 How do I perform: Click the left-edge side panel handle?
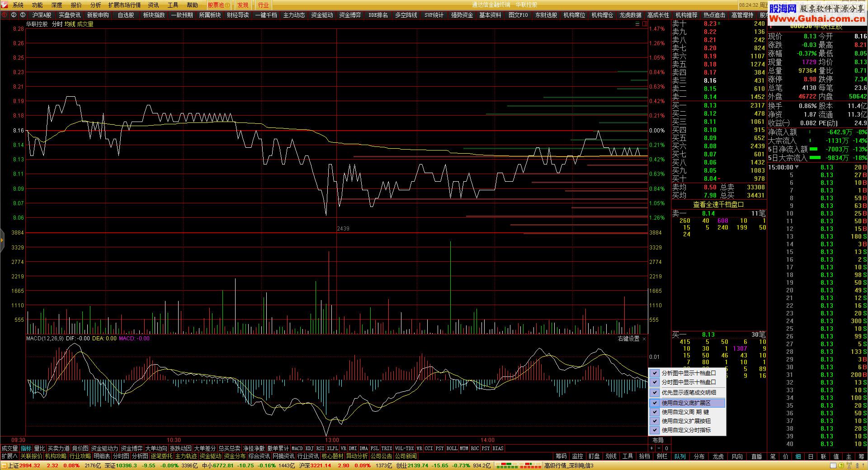[2, 241]
